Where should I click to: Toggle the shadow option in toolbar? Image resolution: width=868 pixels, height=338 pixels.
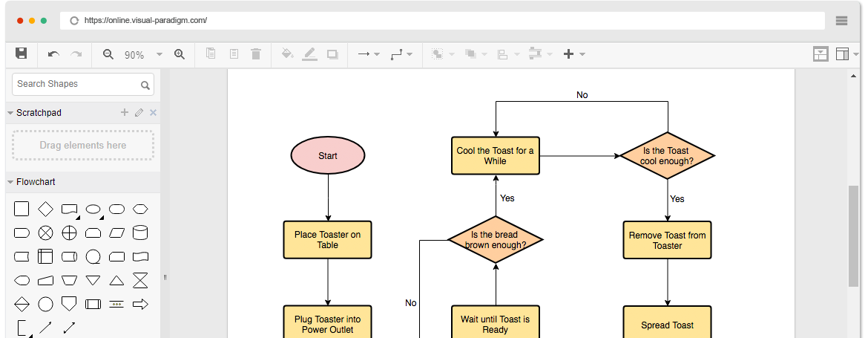(332, 54)
